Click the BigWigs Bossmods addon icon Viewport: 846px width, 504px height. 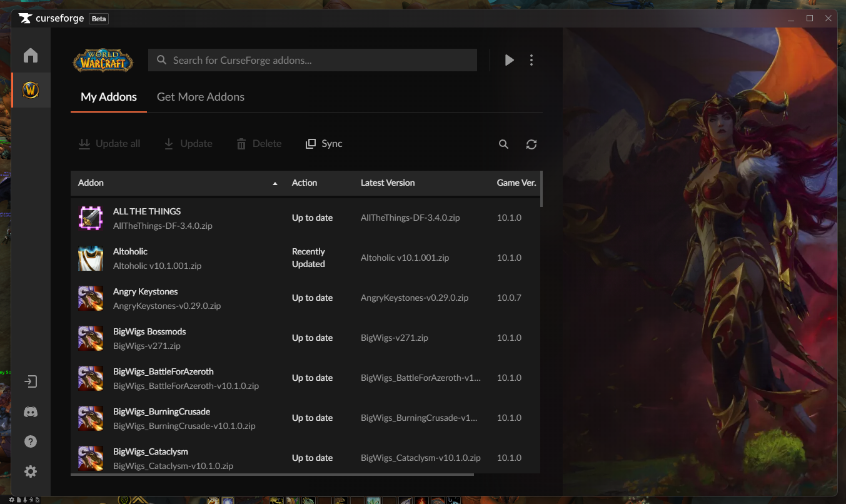(x=91, y=338)
